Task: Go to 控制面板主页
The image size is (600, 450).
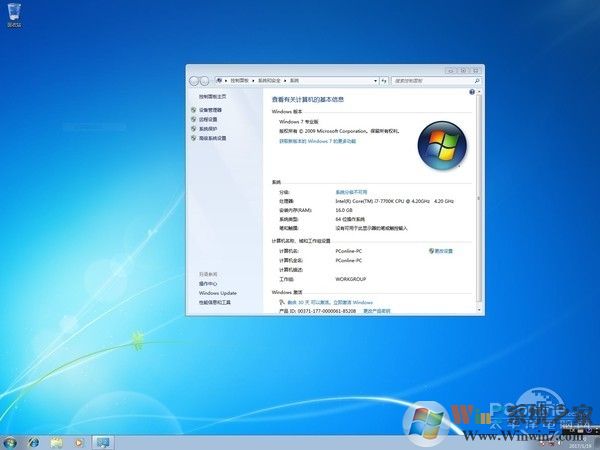Action: pyautogui.click(x=212, y=96)
